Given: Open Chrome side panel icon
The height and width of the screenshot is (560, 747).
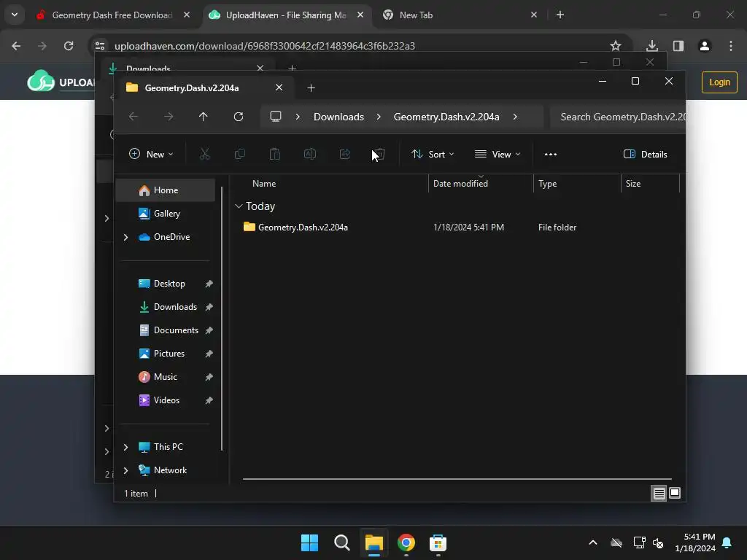Looking at the screenshot, I should point(678,46).
